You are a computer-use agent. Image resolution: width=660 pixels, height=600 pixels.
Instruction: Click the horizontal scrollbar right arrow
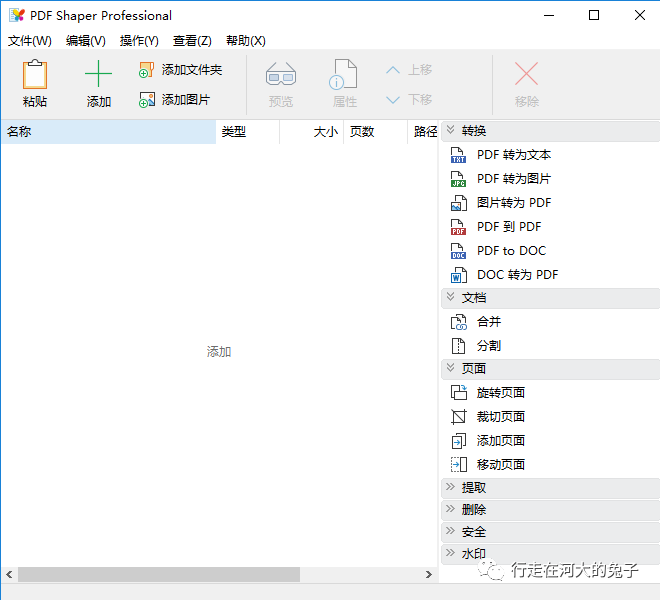pos(428,574)
